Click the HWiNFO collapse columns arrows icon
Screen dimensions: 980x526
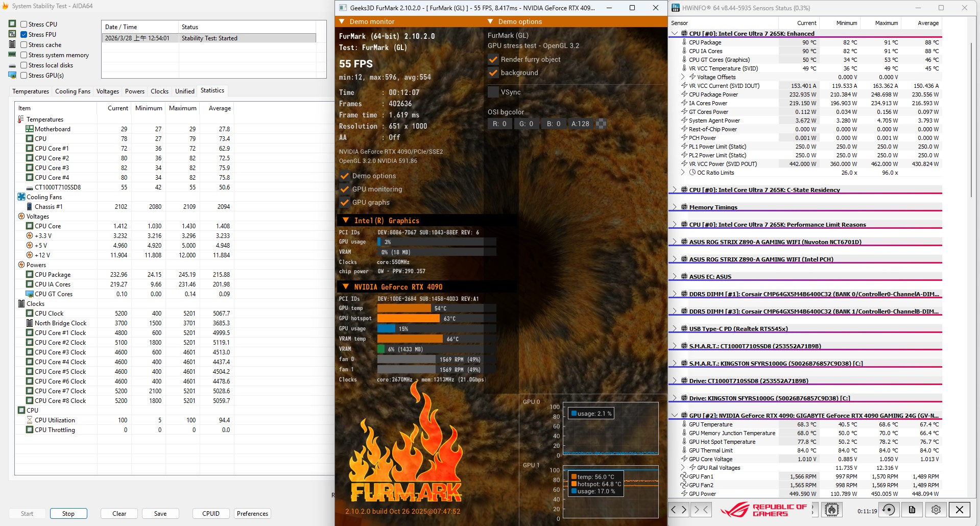701,510
